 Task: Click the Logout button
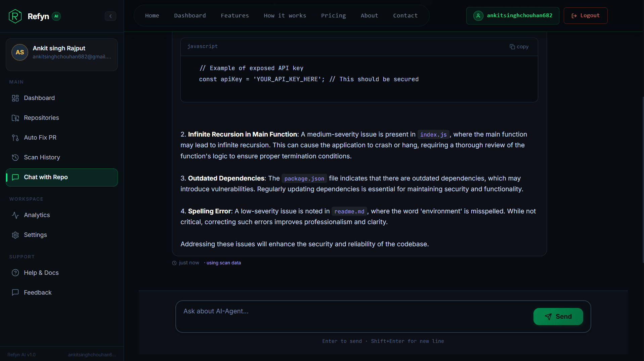pos(585,15)
